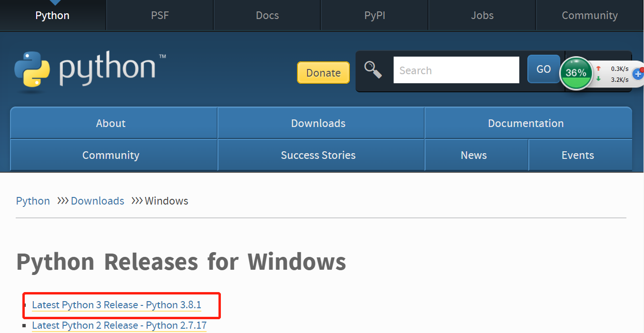Viewport: 644px width, 333px height.
Task: Click inside the Search input field
Action: (x=456, y=70)
